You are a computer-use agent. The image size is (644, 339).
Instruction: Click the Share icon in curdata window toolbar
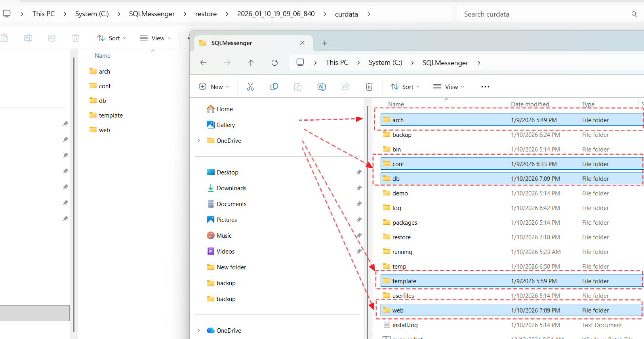[x=52, y=38]
